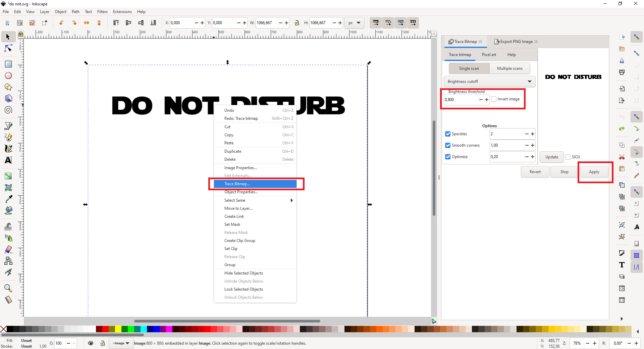Select the Spray tool
644x349 pixels.
(x=8, y=238)
